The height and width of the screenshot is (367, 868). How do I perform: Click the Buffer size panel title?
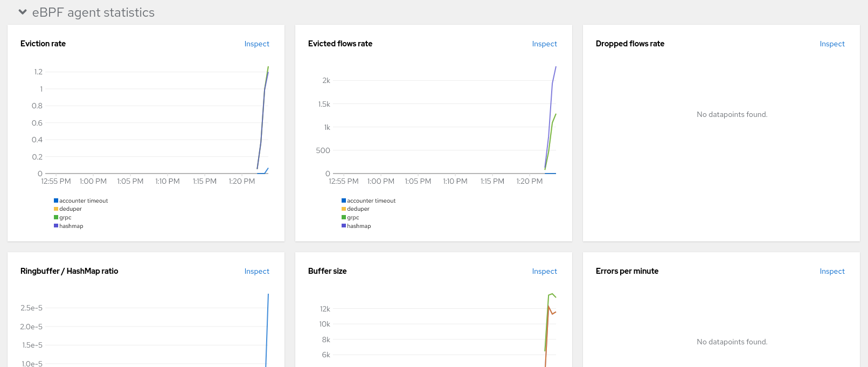[327, 271]
